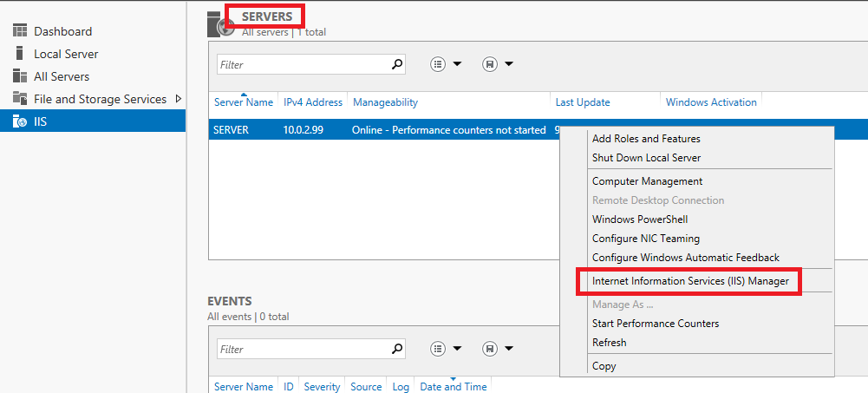This screenshot has height=393, width=868.
Task: Click the search magnifier in Events filter
Action: click(397, 349)
